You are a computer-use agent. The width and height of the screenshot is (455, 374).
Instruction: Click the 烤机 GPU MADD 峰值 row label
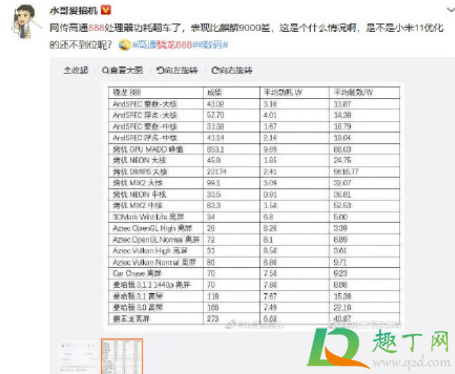coord(148,149)
